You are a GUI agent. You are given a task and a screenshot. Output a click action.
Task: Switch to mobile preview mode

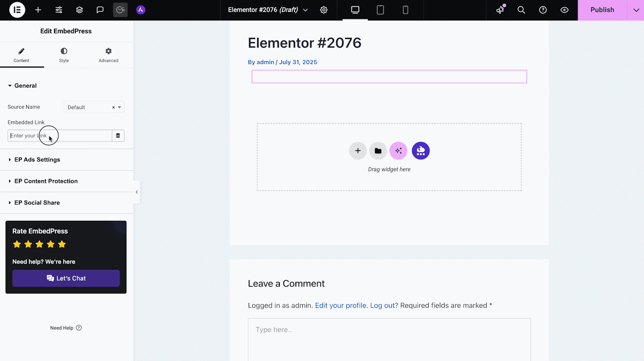click(x=405, y=10)
